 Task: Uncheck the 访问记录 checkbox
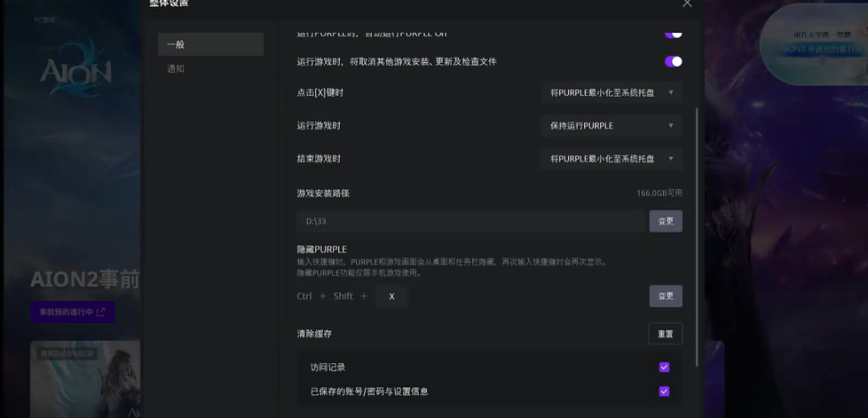[664, 367]
